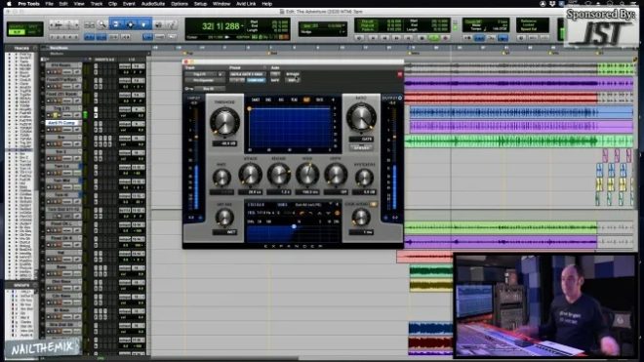Open the plug-in Preset selector dropdown
644x362 pixels.
click(247, 74)
